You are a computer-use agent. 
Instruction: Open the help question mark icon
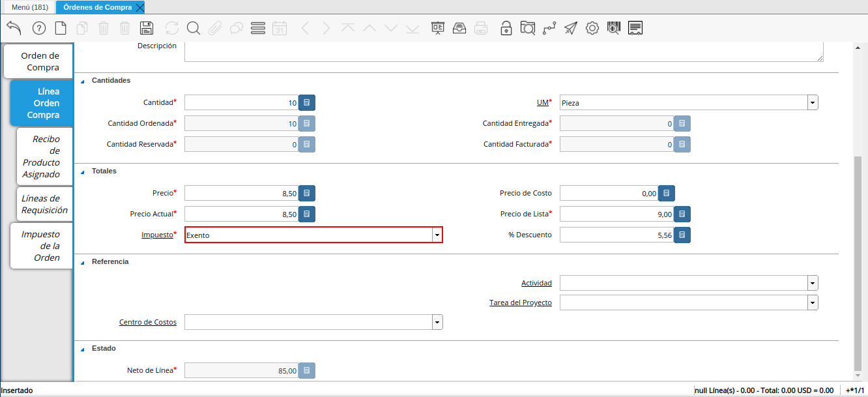(x=39, y=28)
